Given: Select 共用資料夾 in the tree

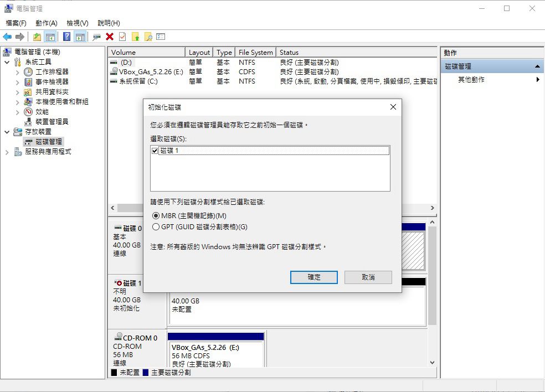Looking at the screenshot, I should (52, 92).
